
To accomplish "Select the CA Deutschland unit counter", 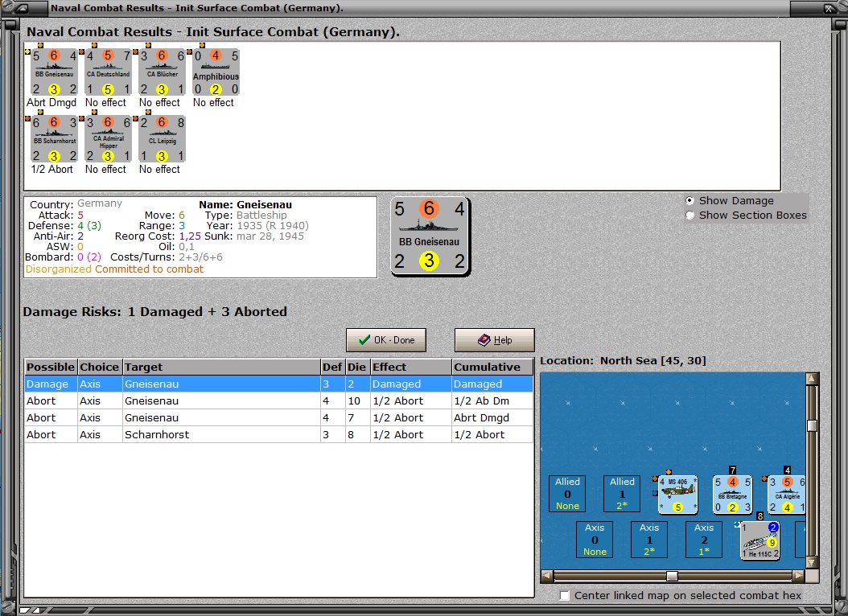I will (x=108, y=72).
